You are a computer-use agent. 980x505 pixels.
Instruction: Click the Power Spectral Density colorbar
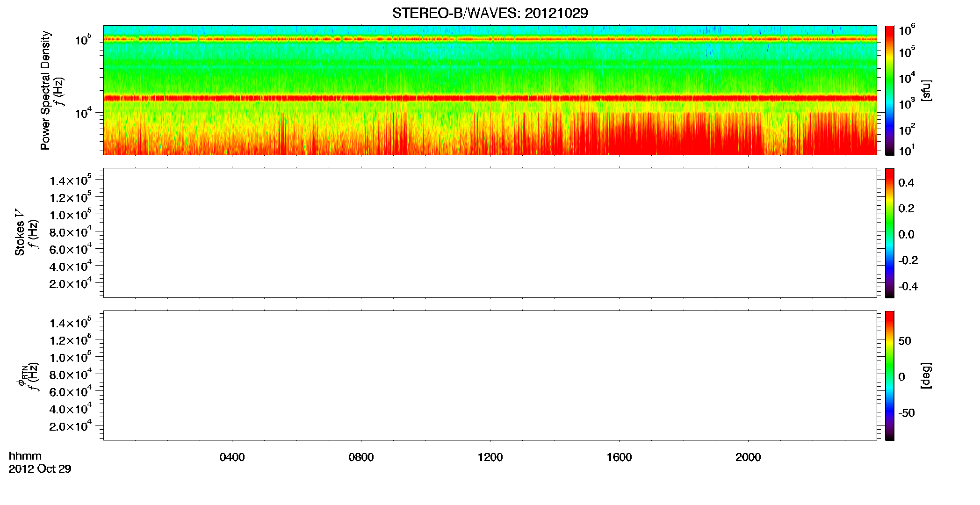click(890, 90)
